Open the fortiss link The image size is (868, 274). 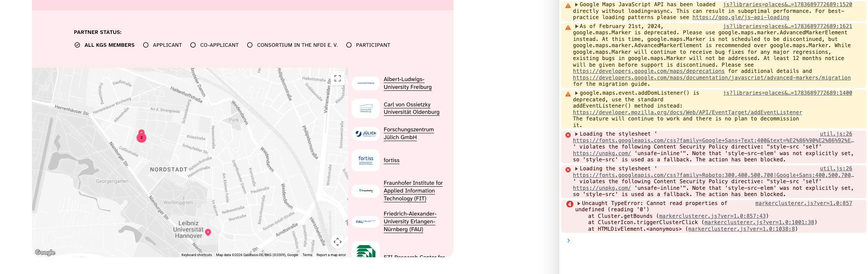(391, 160)
